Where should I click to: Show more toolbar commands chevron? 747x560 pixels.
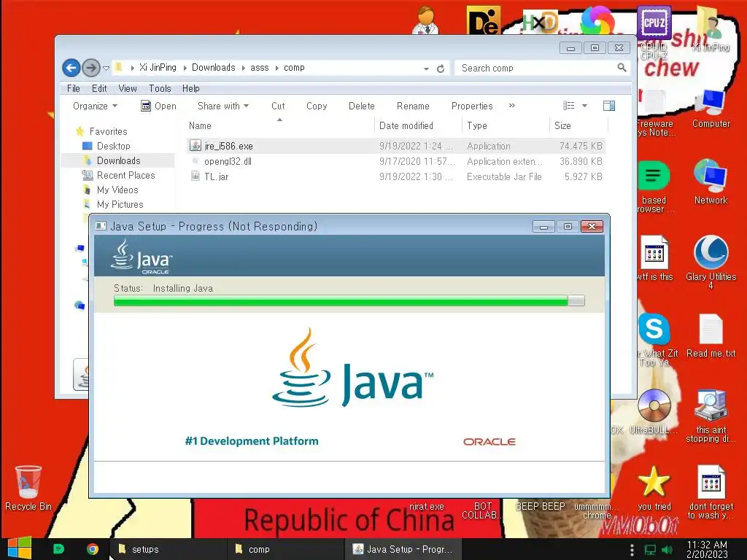tap(511, 106)
